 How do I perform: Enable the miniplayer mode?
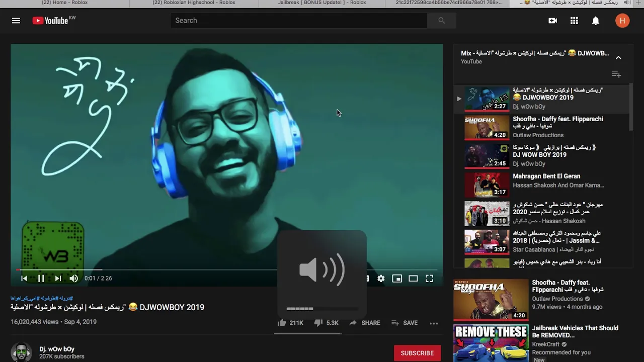coord(397,278)
